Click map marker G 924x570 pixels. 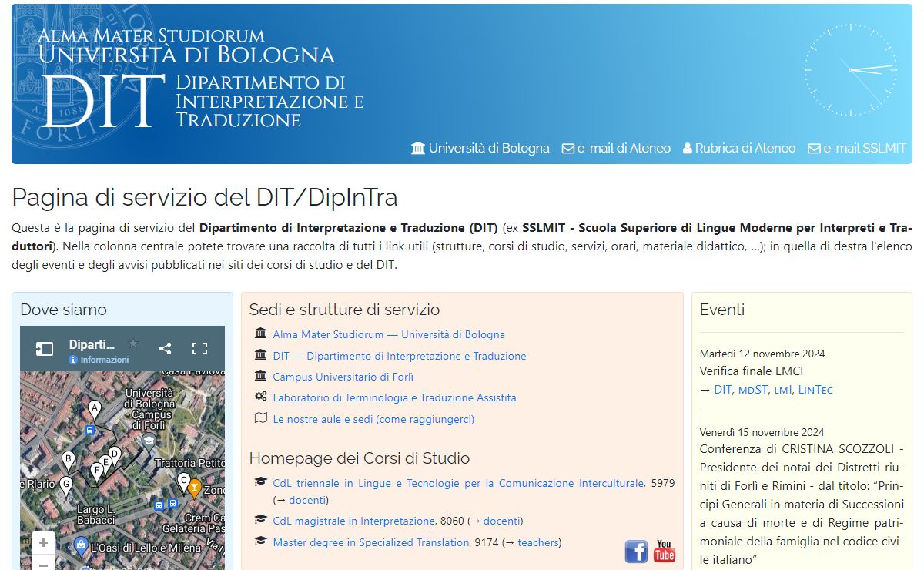[65, 485]
